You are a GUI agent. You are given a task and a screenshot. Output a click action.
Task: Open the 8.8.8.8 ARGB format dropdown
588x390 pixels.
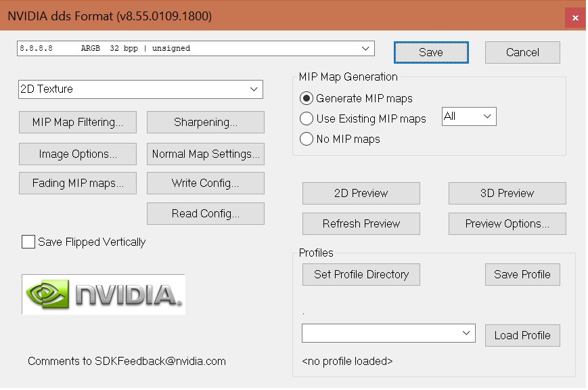coord(196,49)
